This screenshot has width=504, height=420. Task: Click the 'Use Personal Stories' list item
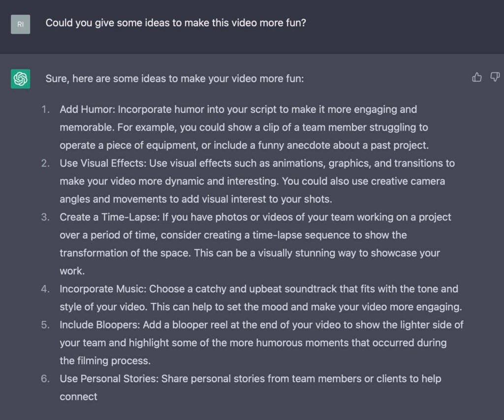point(251,388)
